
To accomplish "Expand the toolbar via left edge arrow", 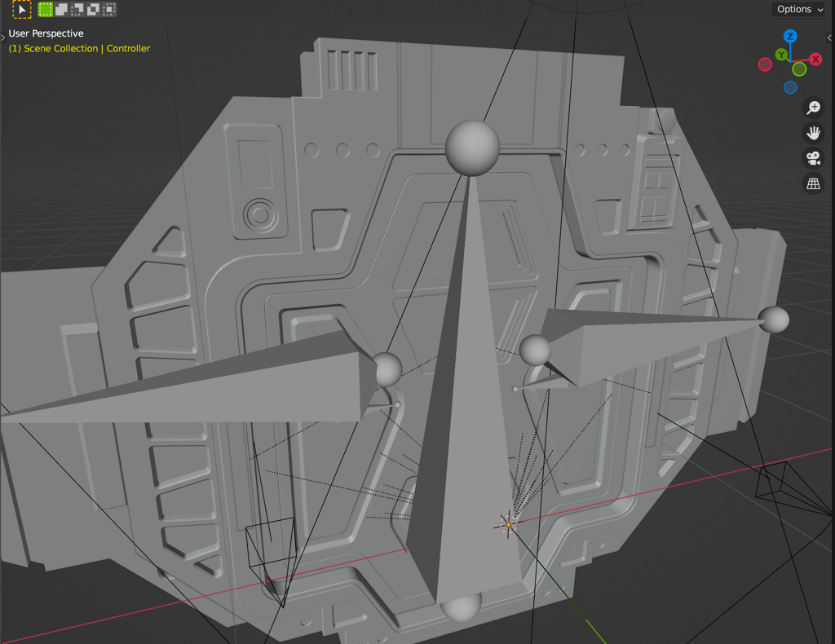I will [2, 37].
